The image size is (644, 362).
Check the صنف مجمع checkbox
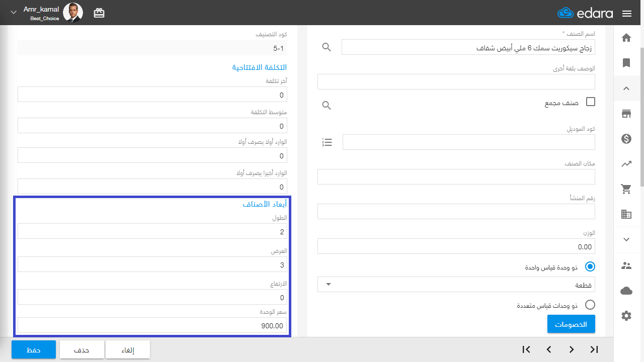coord(591,102)
